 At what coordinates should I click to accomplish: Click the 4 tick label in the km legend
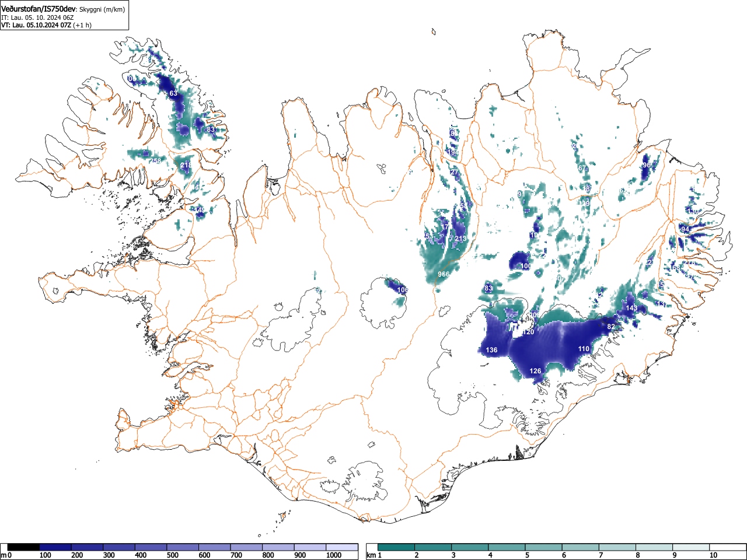point(490,555)
